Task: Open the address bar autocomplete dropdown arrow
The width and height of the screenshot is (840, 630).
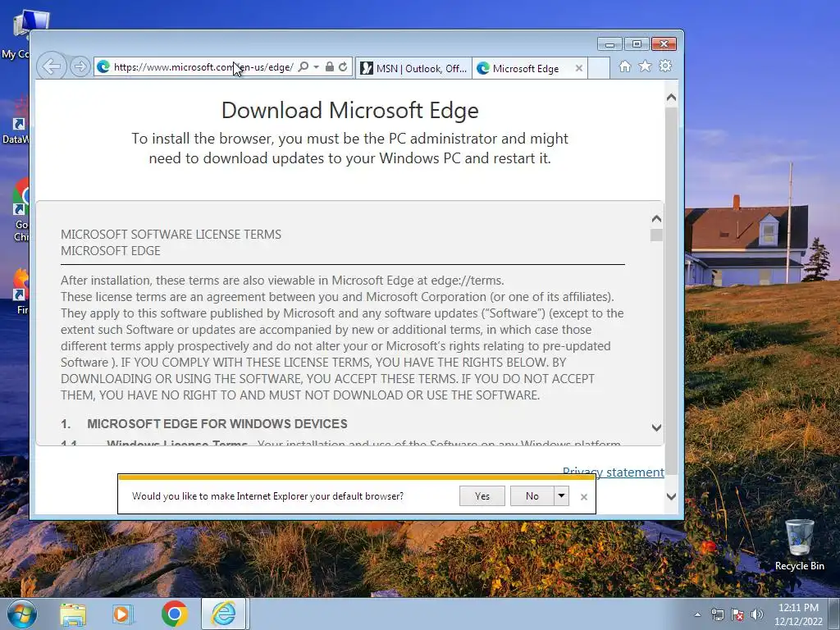Action: (x=316, y=67)
